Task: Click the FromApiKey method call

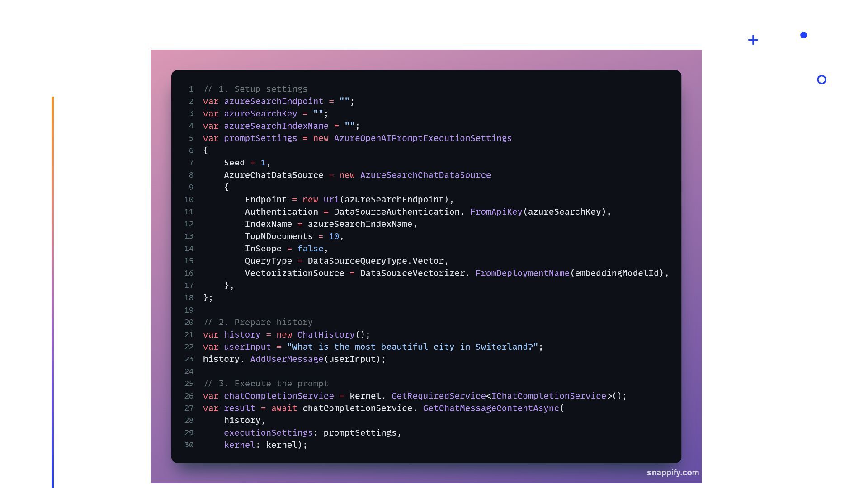Action: [x=496, y=212]
